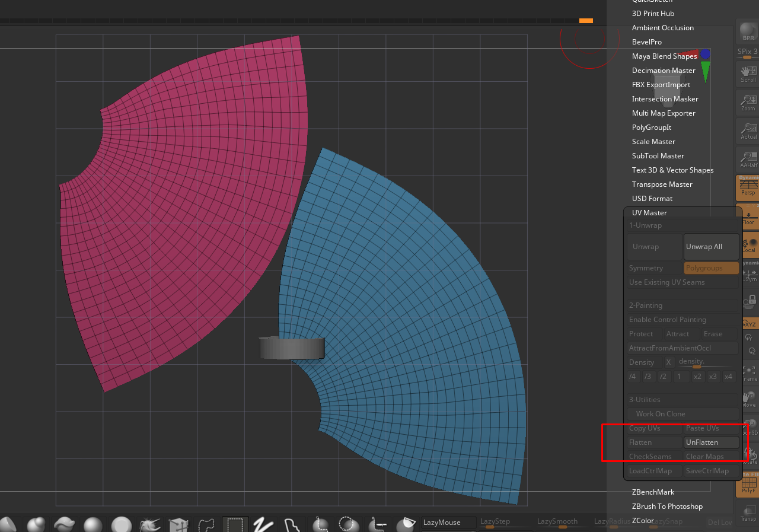Turn on Enable Control Painting
Screen dimensions: 759x532
[x=683, y=320]
